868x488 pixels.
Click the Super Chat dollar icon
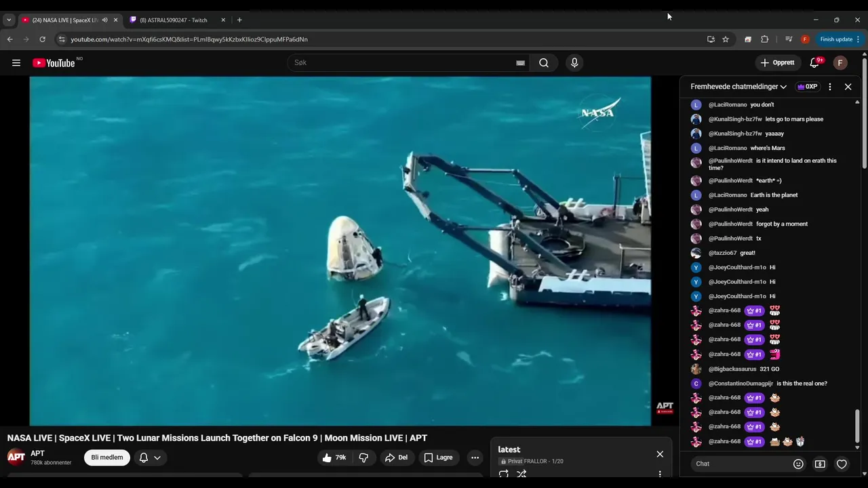coord(820,464)
